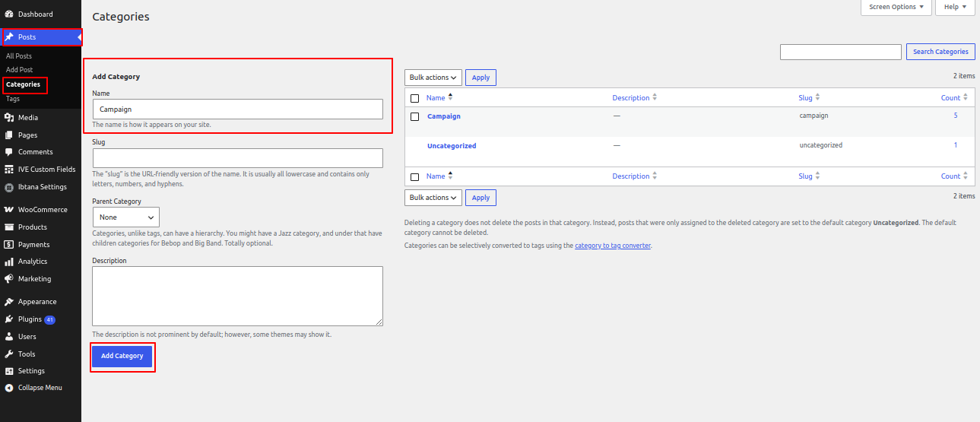Click the Analytics bar chart icon
Image resolution: width=980 pixels, height=422 pixels.
coord(9,262)
